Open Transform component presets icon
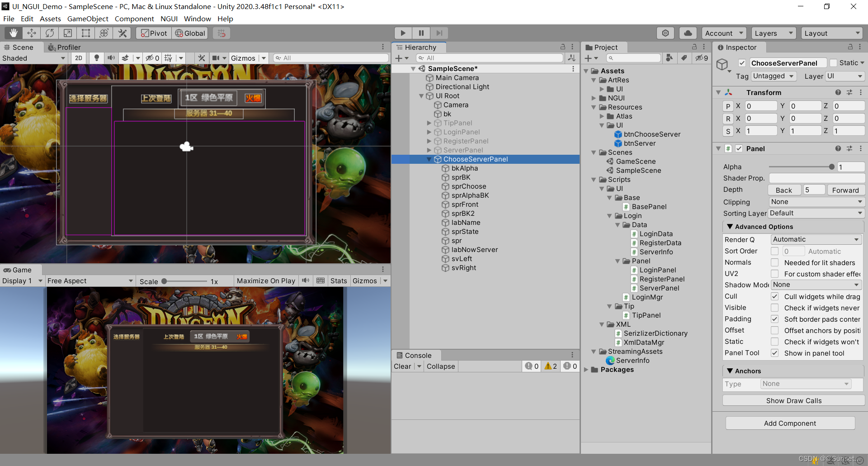 (849, 92)
